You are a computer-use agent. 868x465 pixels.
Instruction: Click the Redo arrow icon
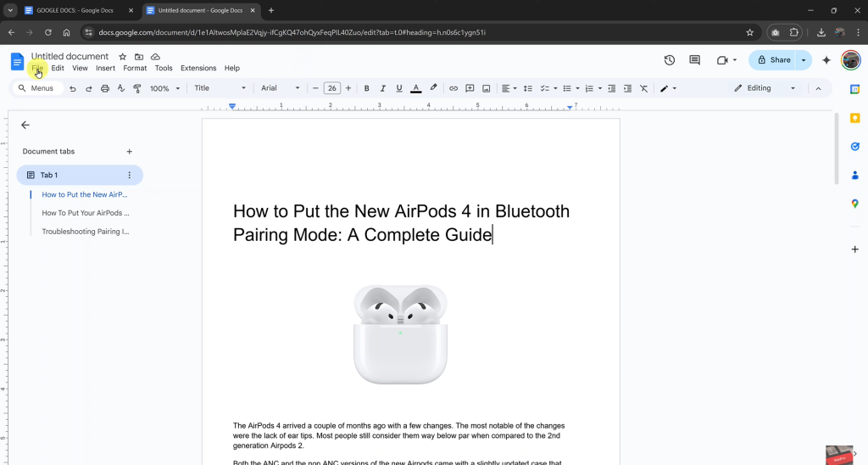click(88, 88)
